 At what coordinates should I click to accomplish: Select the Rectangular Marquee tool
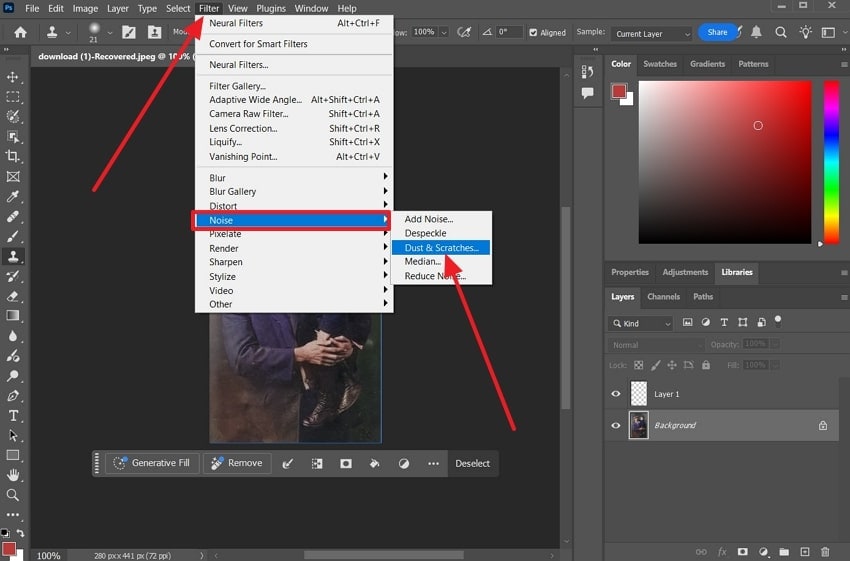(12, 97)
